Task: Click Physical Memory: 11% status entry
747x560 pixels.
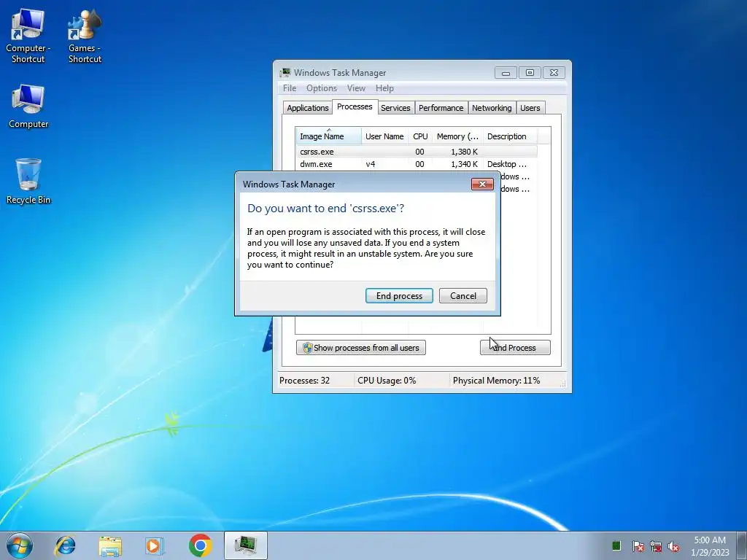Action: [x=496, y=381]
